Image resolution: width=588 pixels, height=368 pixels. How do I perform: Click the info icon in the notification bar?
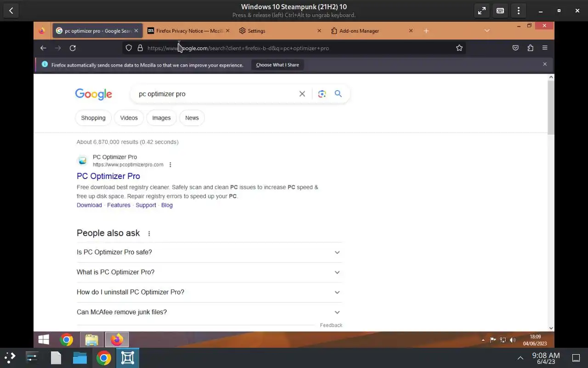[x=45, y=64]
